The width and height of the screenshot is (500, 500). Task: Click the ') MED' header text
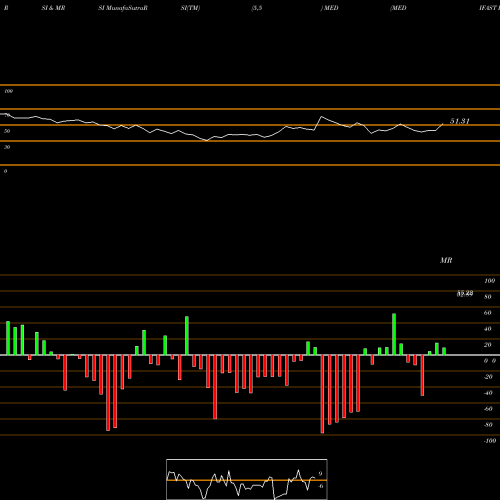pyautogui.click(x=329, y=8)
